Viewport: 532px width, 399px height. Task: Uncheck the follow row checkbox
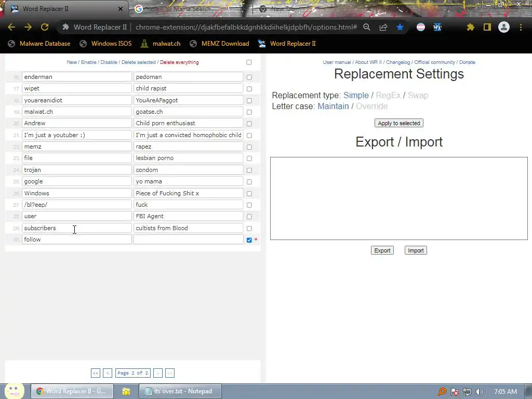pos(249,240)
